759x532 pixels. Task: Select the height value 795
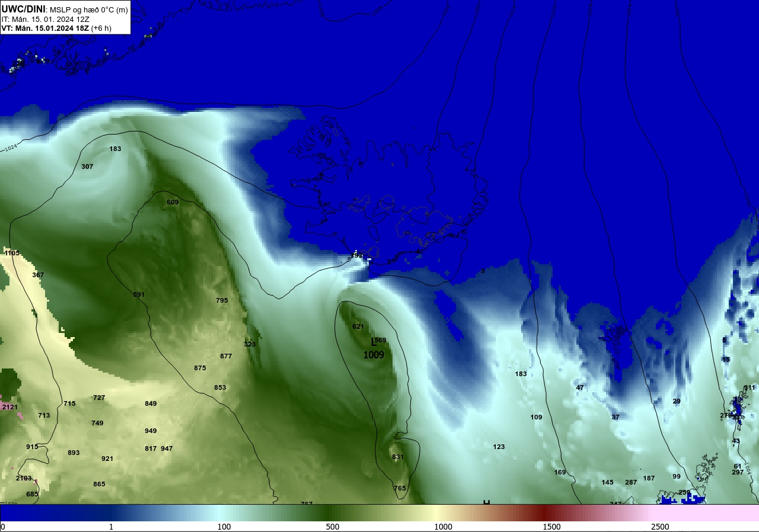coord(222,300)
